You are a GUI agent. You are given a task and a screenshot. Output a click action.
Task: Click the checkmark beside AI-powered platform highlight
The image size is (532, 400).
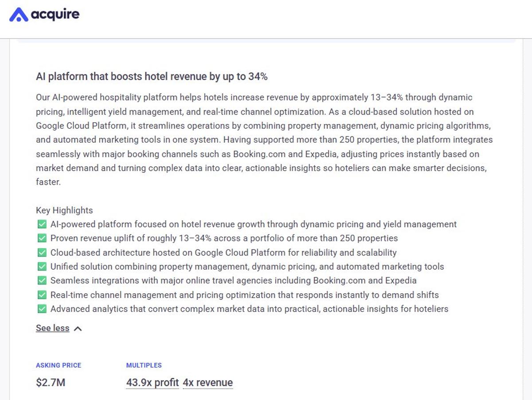42,224
